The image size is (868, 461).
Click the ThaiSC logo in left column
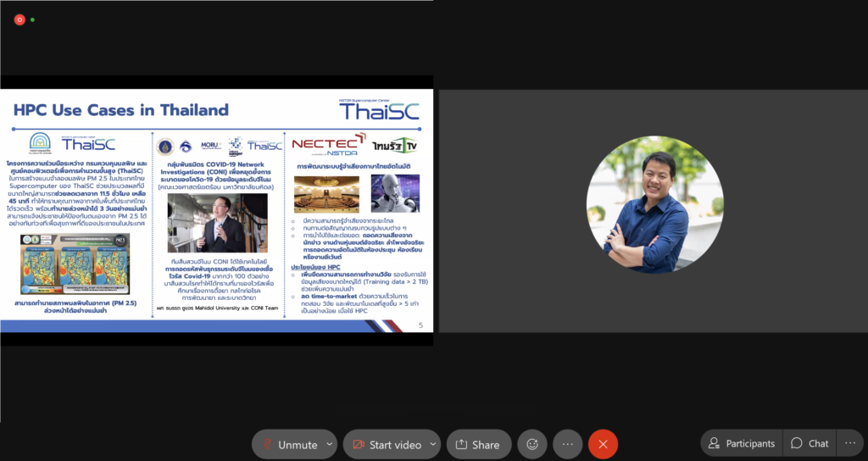[88, 144]
